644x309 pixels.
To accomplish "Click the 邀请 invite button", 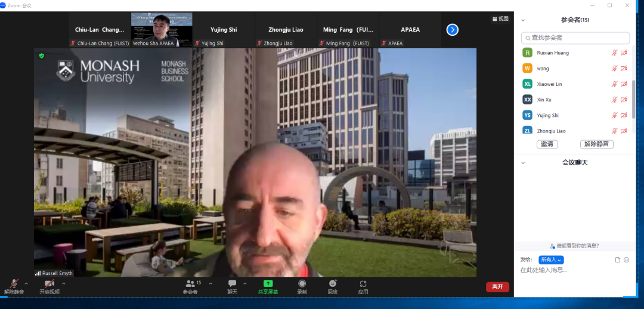I will [547, 144].
